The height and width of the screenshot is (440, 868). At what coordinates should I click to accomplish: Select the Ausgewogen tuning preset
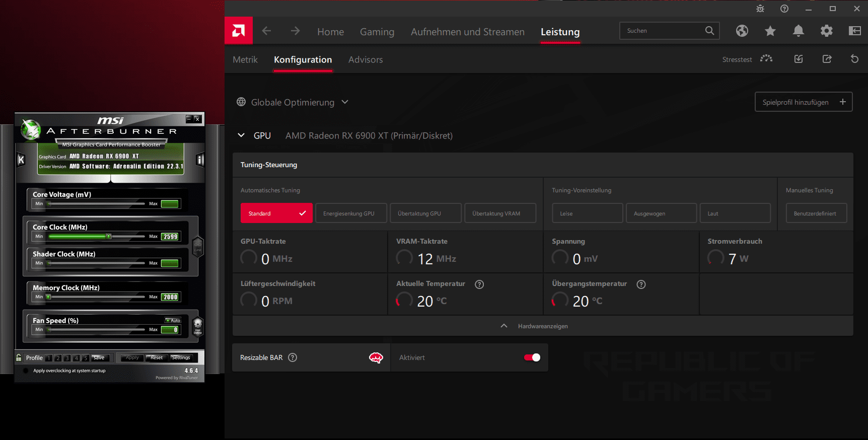[x=661, y=213]
